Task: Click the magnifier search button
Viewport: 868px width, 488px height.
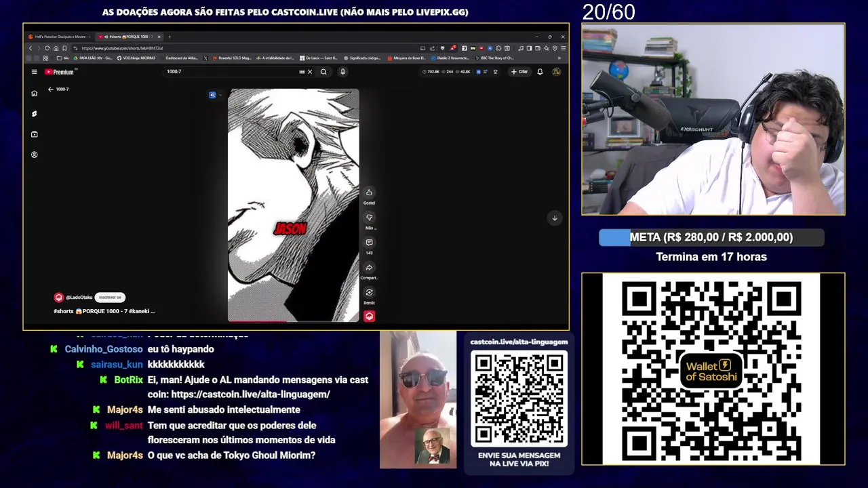Action: point(323,72)
